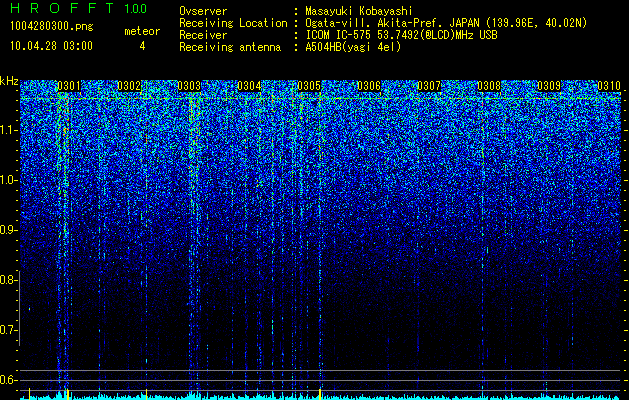629x400 pixels.
Task: Click the 1.0 frequency axis label
Action: (x=9, y=180)
